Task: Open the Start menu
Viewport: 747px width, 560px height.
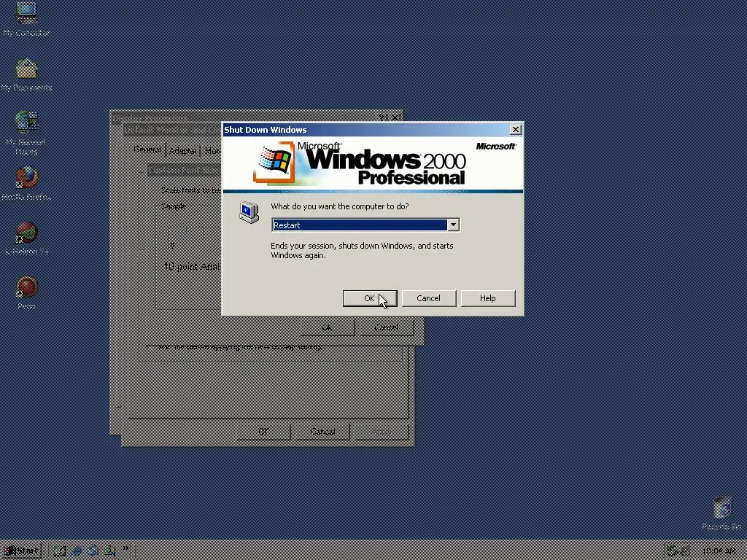Action: click(22, 551)
